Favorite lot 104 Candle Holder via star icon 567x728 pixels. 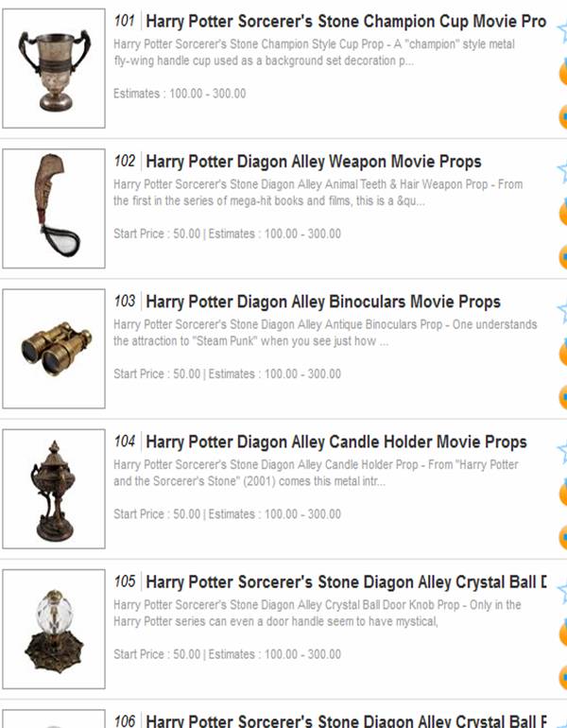[x=562, y=452]
